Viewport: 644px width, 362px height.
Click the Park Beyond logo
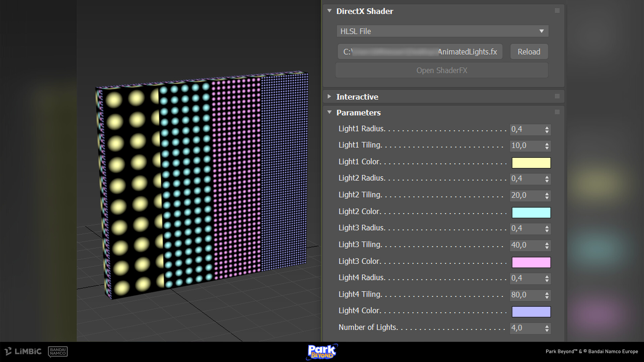coord(322,352)
